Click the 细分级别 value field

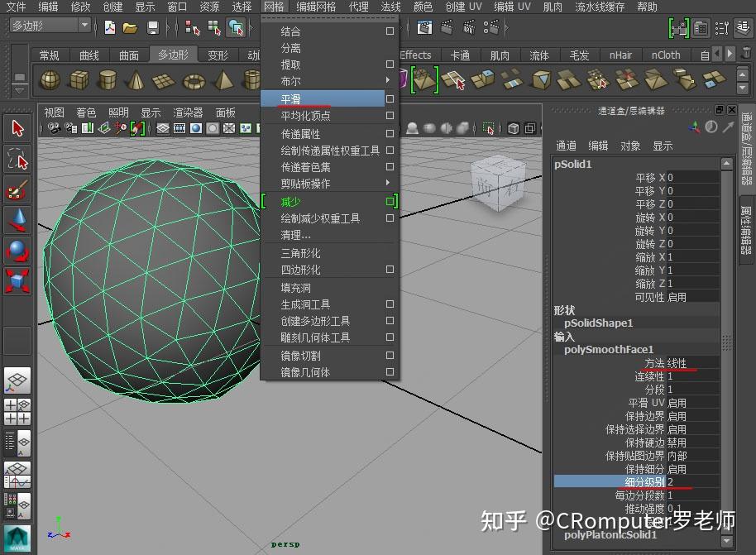click(x=670, y=481)
